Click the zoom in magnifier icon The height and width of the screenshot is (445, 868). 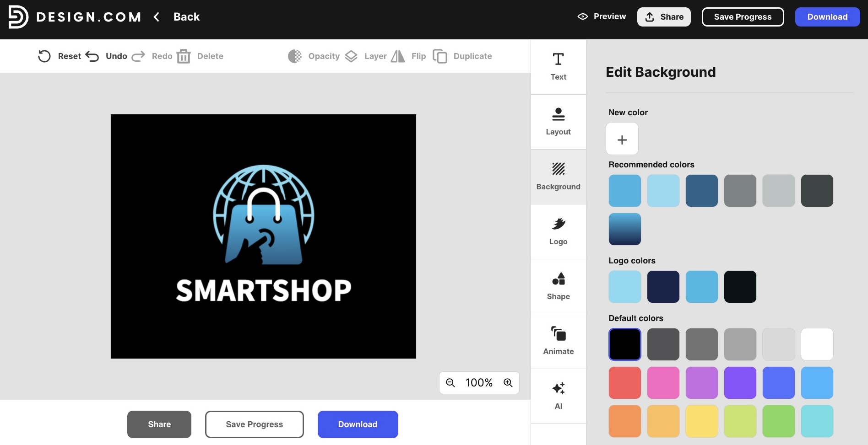point(508,383)
